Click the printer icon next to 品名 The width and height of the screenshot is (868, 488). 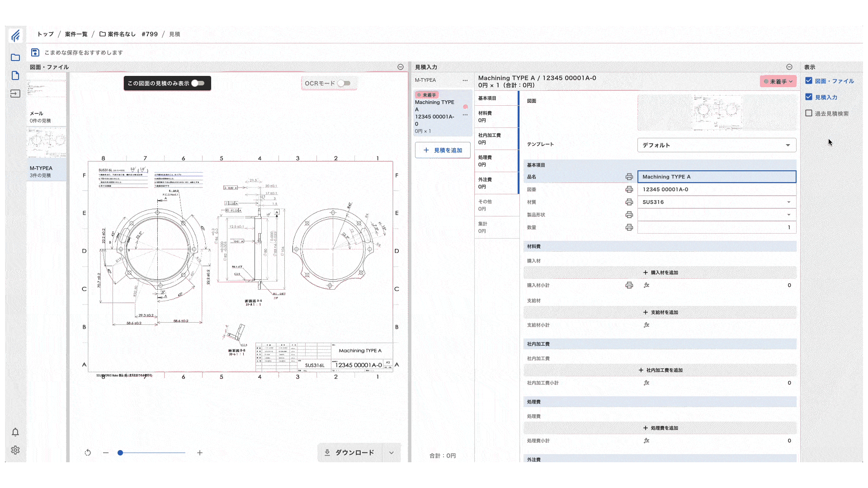(x=629, y=177)
